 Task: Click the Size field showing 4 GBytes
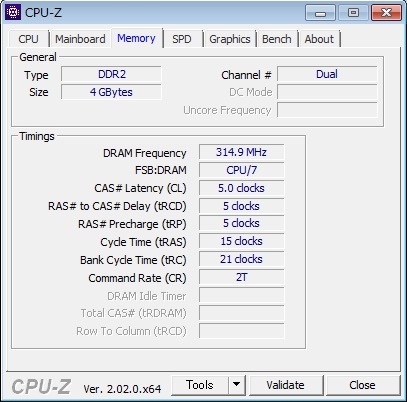[x=111, y=92]
